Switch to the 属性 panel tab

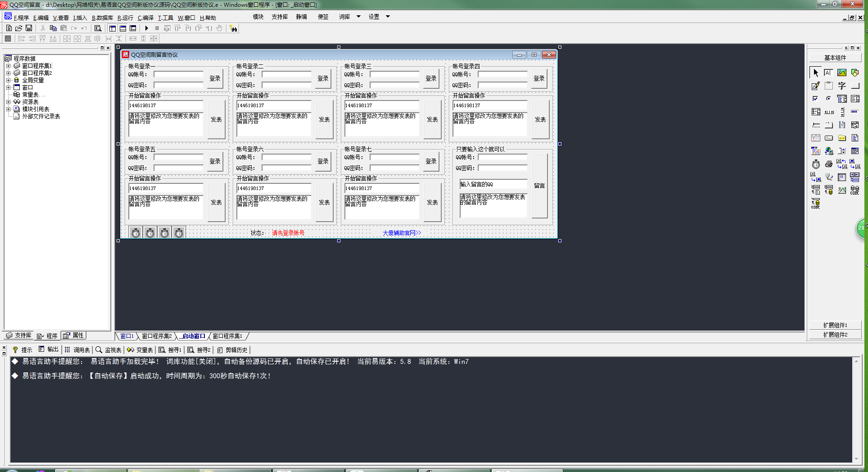coord(73,336)
